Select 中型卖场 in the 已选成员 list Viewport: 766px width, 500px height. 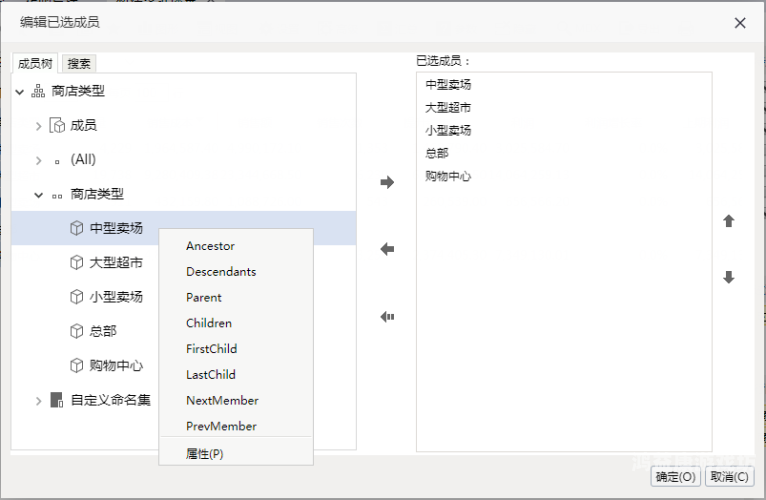pyautogui.click(x=448, y=85)
